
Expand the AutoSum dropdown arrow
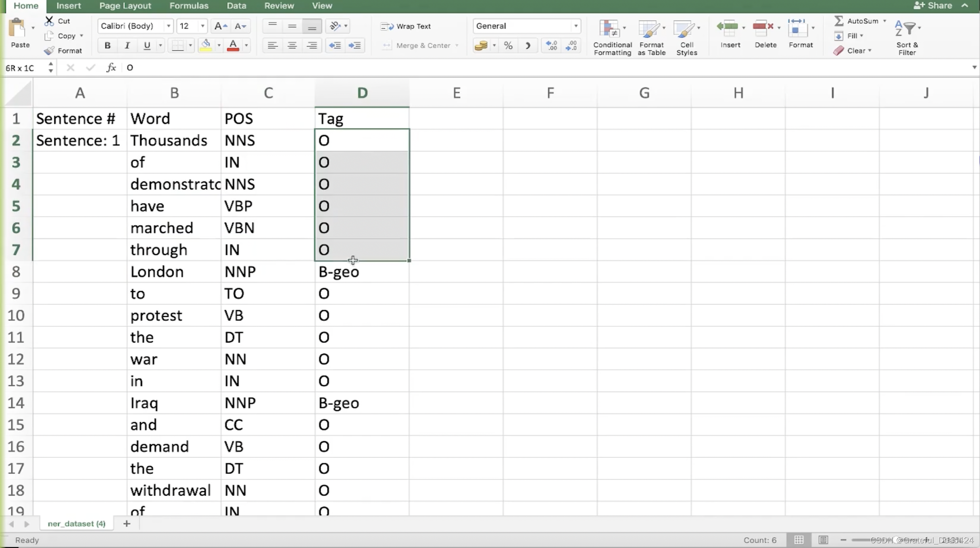point(884,21)
